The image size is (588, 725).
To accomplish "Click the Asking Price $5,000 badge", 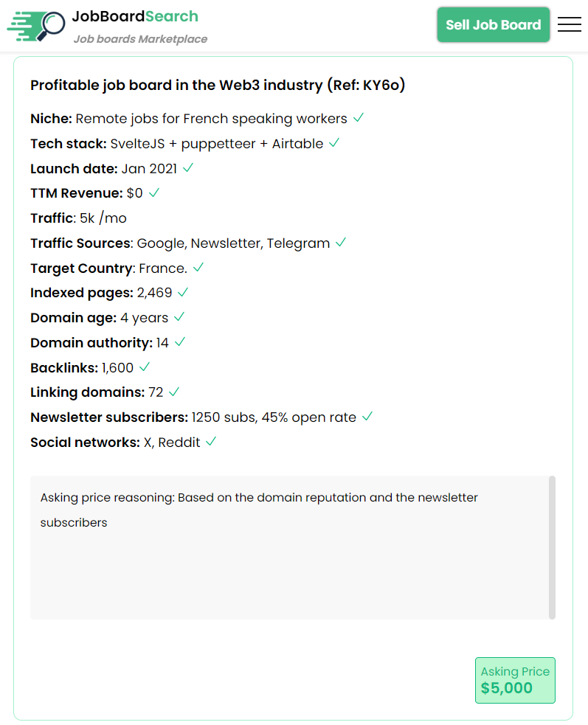I will 515,680.
